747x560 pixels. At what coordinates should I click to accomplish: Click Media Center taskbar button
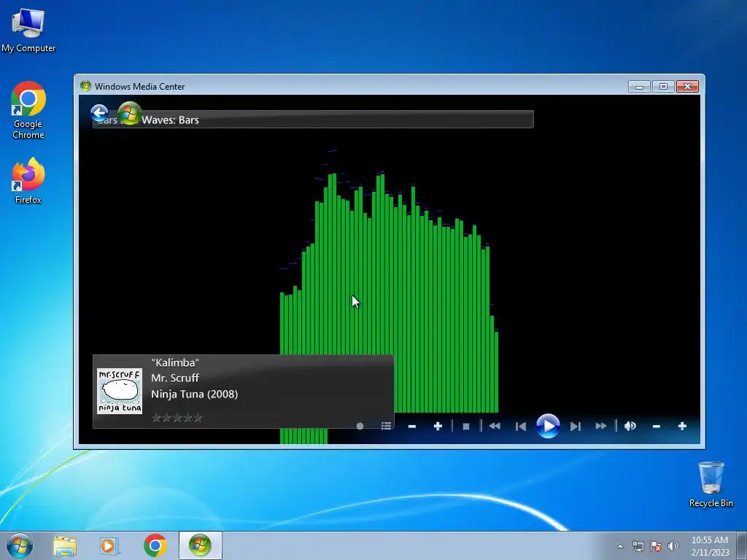click(x=200, y=545)
